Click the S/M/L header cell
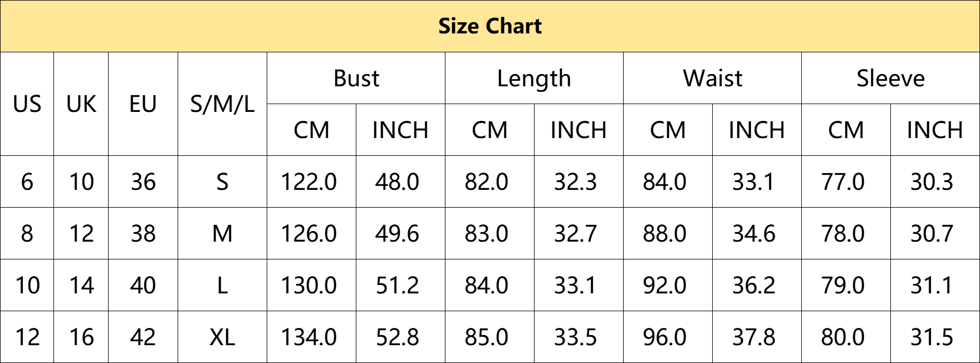Image resolution: width=980 pixels, height=363 pixels. [x=222, y=104]
